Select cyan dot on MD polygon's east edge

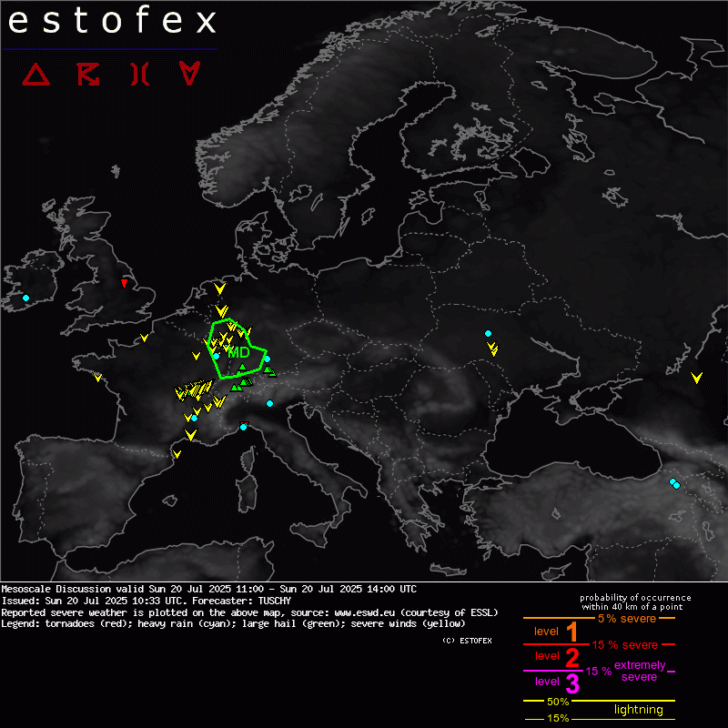pos(267,359)
